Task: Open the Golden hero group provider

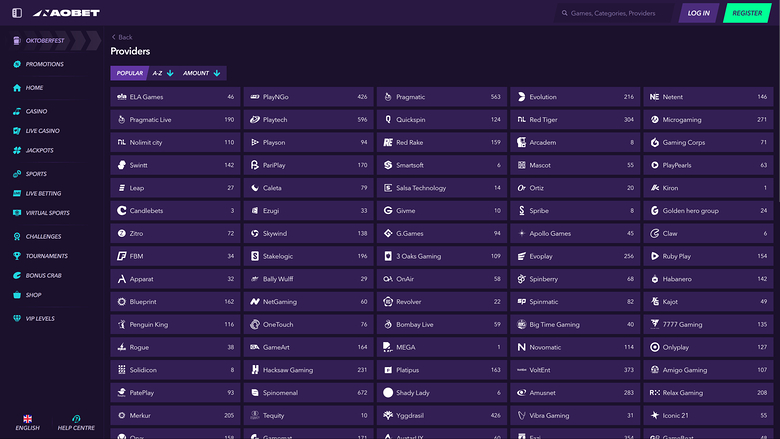Action: [x=708, y=211]
